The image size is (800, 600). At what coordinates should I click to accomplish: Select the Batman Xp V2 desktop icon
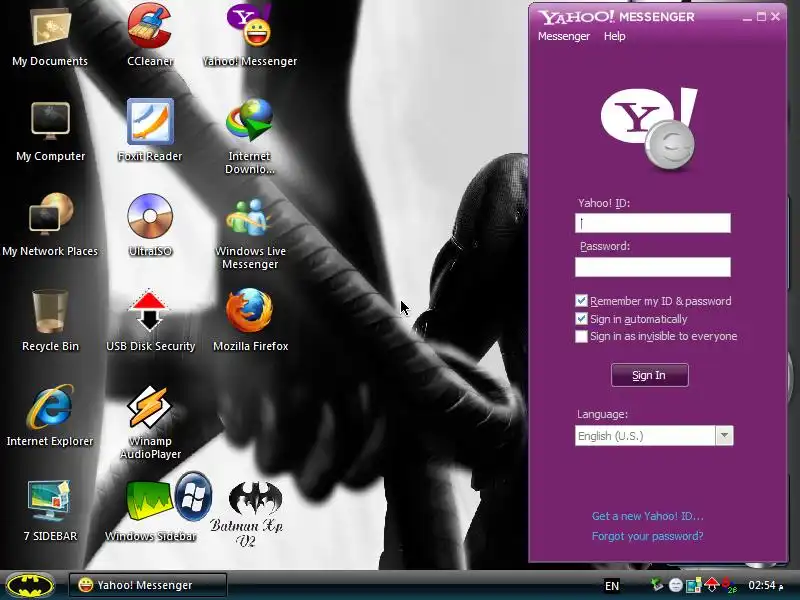point(246,513)
